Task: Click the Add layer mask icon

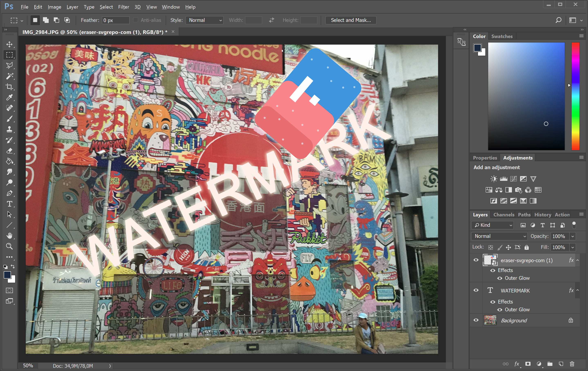Action: 528,364
